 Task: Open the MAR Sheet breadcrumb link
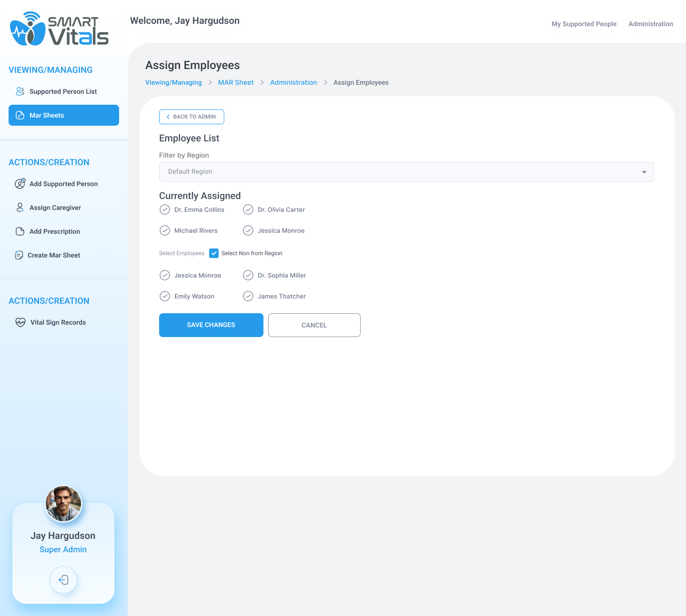[x=236, y=82]
